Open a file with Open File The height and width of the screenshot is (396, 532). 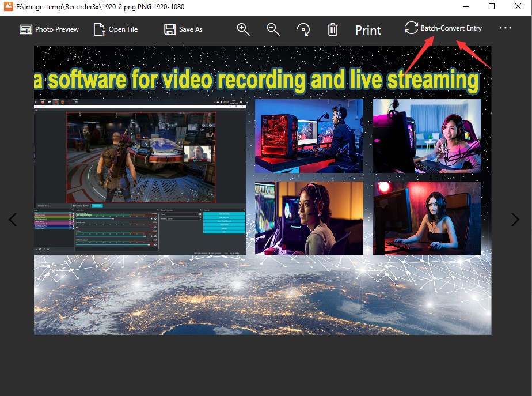click(x=116, y=29)
